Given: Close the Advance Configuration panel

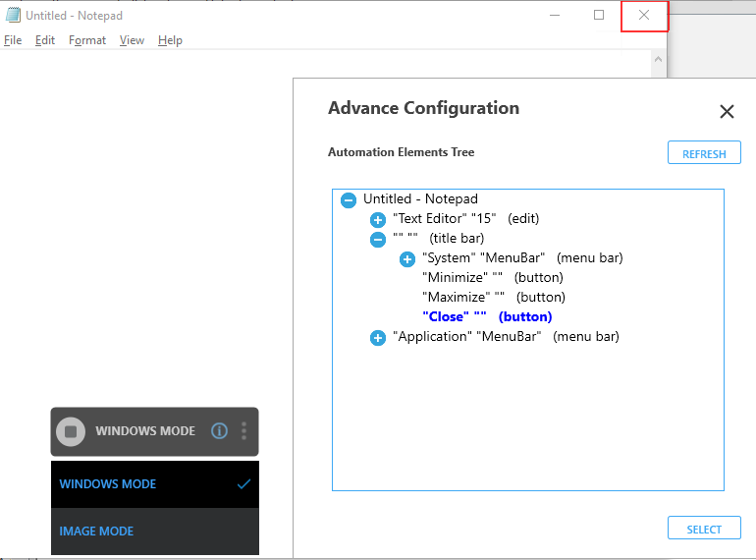Looking at the screenshot, I should click(727, 111).
